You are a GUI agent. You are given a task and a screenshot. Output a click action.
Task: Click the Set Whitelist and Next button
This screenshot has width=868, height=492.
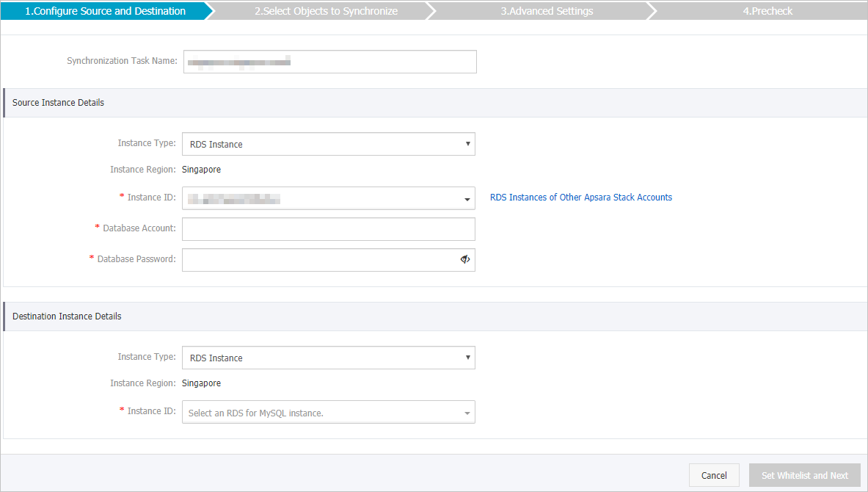(804, 475)
